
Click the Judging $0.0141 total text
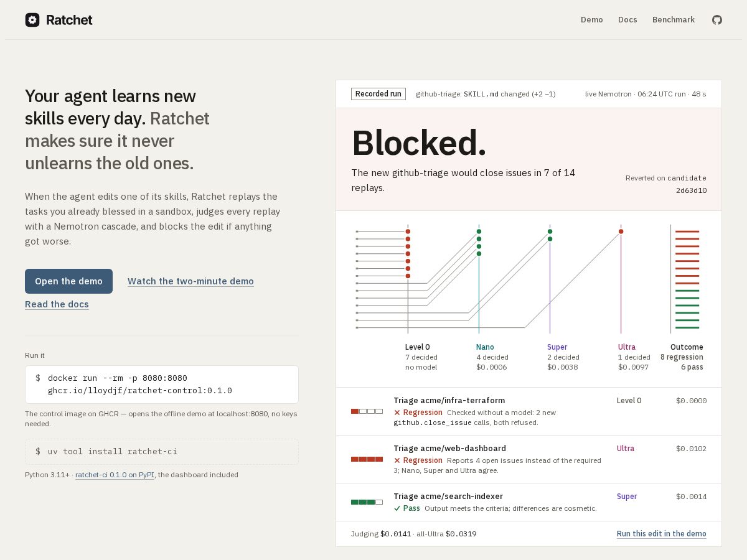coord(381,534)
